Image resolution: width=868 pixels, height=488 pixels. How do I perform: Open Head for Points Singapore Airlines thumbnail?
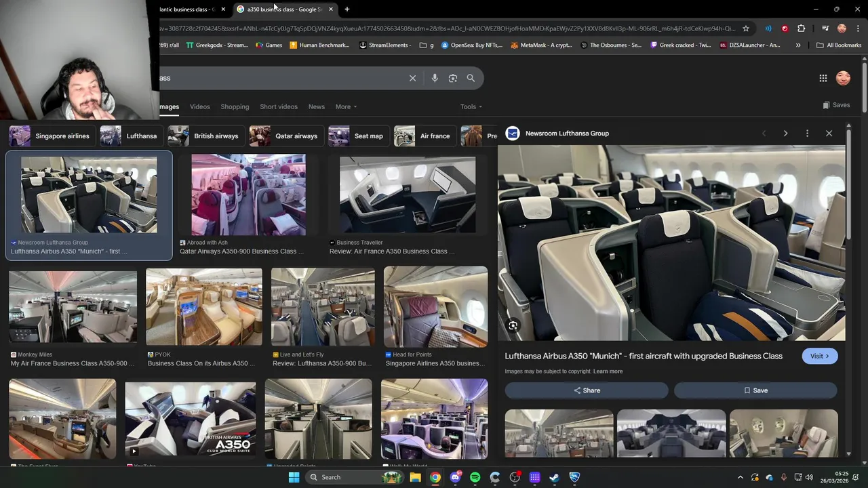[x=435, y=307]
